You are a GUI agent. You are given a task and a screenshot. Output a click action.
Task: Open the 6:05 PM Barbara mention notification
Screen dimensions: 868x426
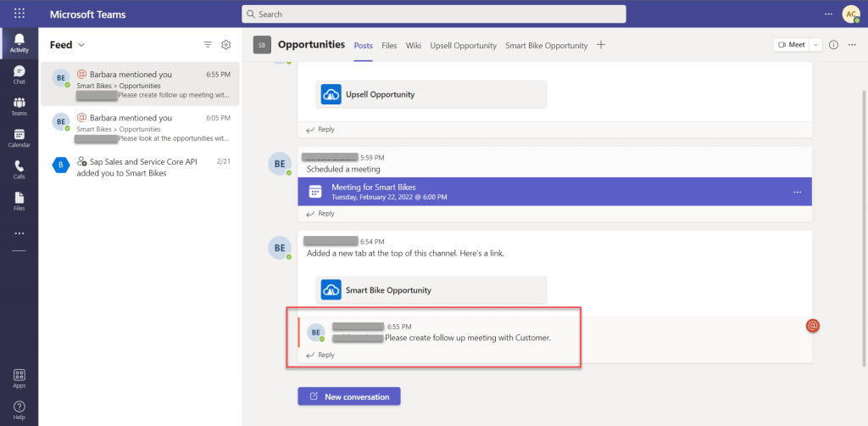coord(140,128)
